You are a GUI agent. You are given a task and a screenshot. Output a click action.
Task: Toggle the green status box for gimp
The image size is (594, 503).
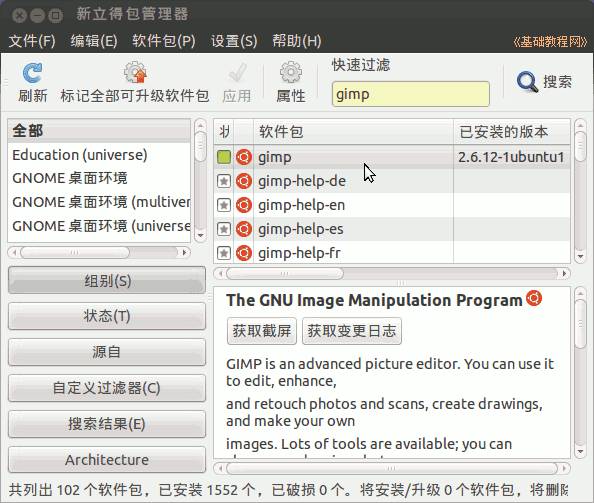click(224, 157)
